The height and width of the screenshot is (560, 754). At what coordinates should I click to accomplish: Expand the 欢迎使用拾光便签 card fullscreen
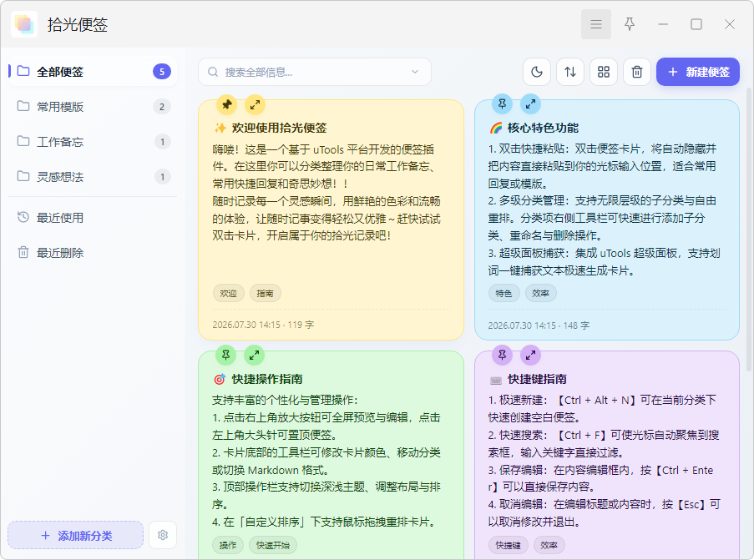(x=255, y=104)
